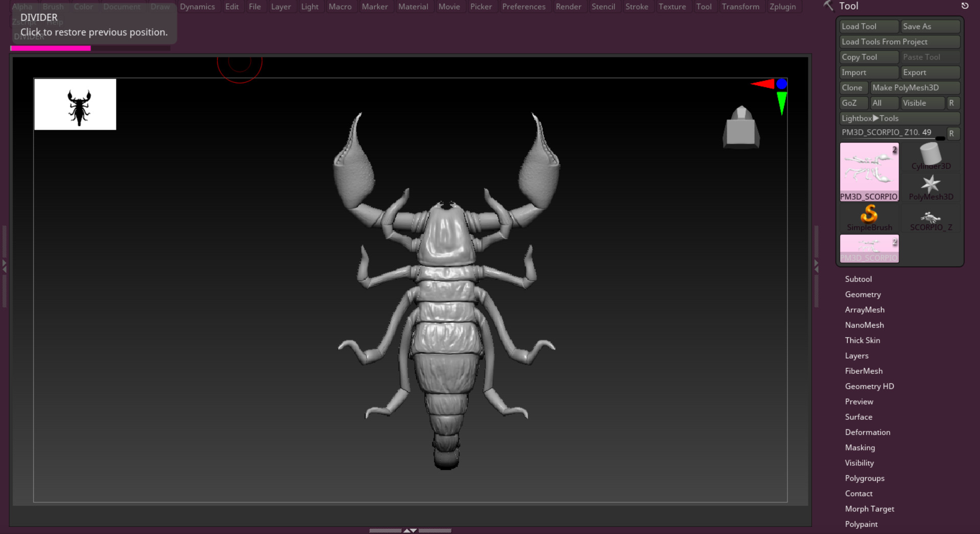Pick the Cylinder3D tool
Image resolution: width=980 pixels, height=534 pixels.
(x=930, y=156)
